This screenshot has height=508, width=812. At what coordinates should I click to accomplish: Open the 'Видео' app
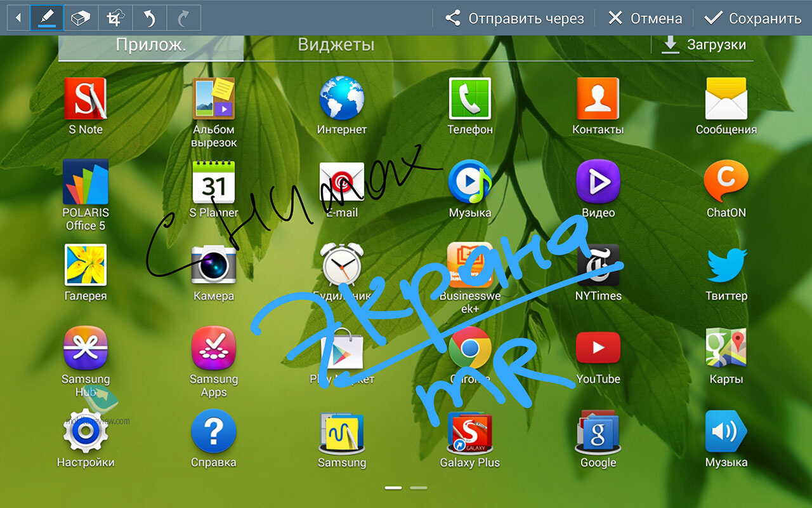[x=598, y=189]
